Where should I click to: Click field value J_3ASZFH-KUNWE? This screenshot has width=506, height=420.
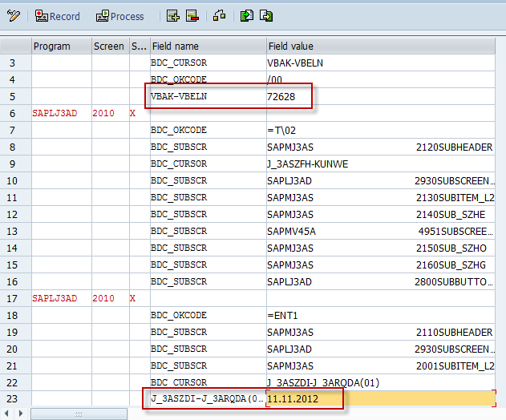pos(308,164)
